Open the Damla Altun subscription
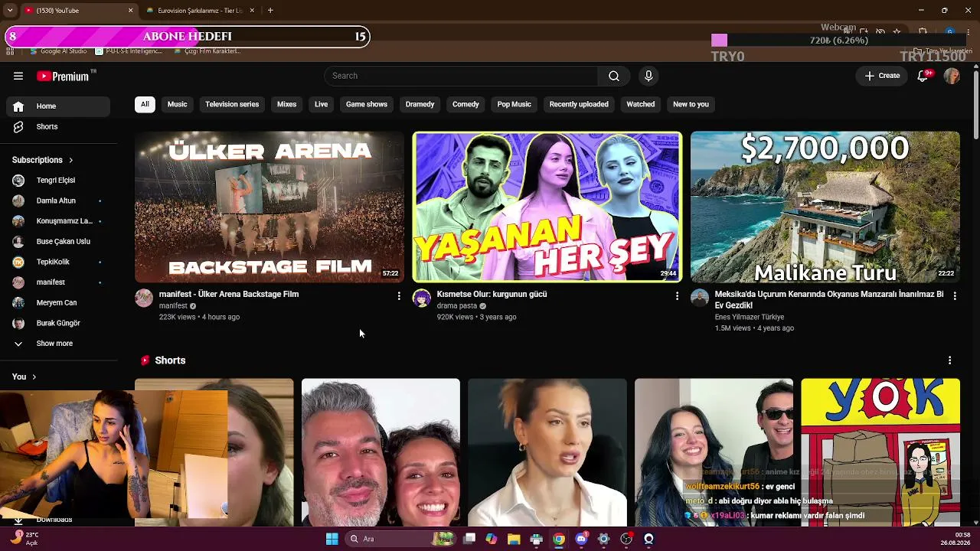This screenshot has height=551, width=980. click(x=58, y=201)
